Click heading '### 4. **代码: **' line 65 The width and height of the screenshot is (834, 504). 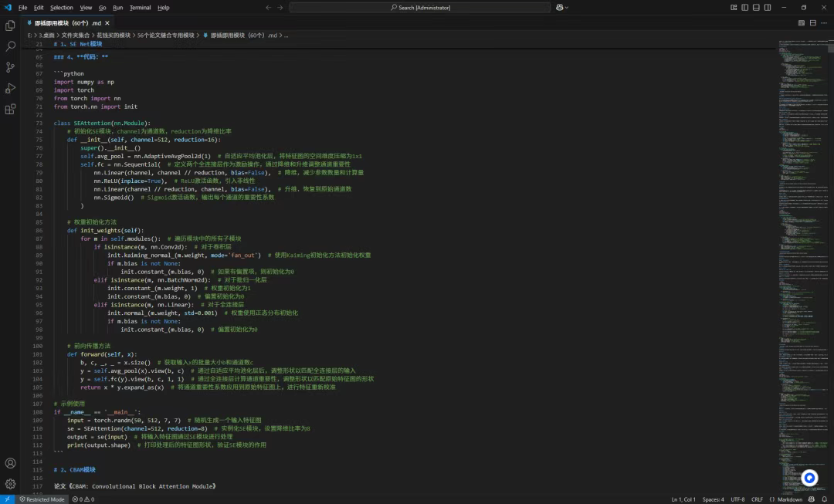click(x=81, y=57)
